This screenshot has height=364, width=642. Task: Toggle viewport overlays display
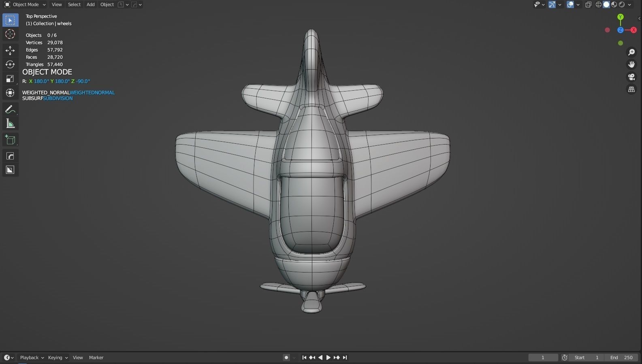point(570,4)
